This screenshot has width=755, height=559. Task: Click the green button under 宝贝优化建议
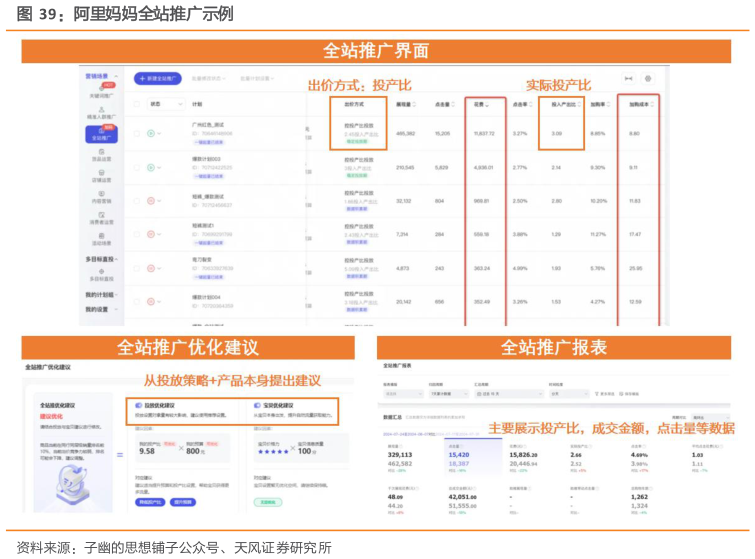click(268, 502)
